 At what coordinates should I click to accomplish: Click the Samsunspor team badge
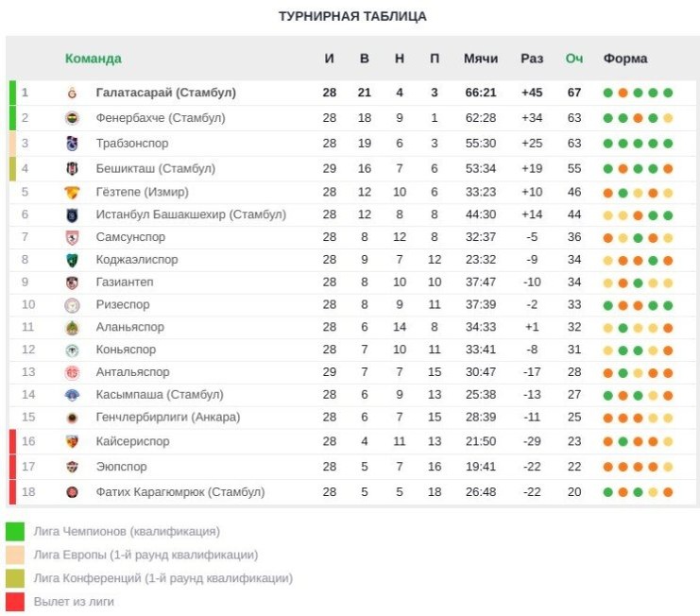pyautogui.click(x=72, y=237)
